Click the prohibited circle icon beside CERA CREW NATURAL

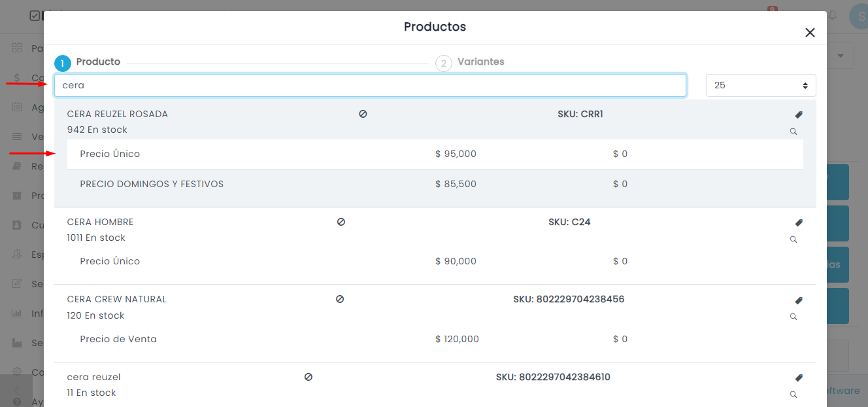(x=340, y=299)
